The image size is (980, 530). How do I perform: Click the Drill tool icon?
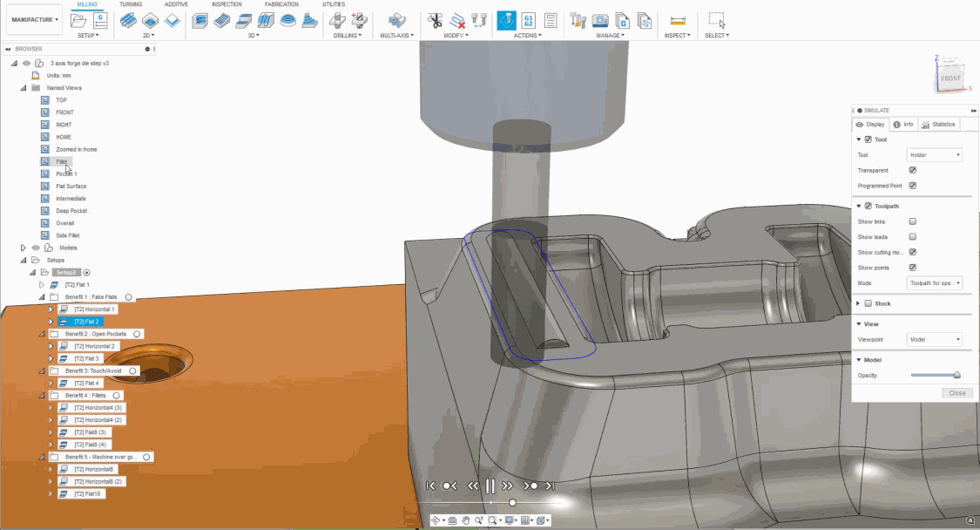pos(338,20)
